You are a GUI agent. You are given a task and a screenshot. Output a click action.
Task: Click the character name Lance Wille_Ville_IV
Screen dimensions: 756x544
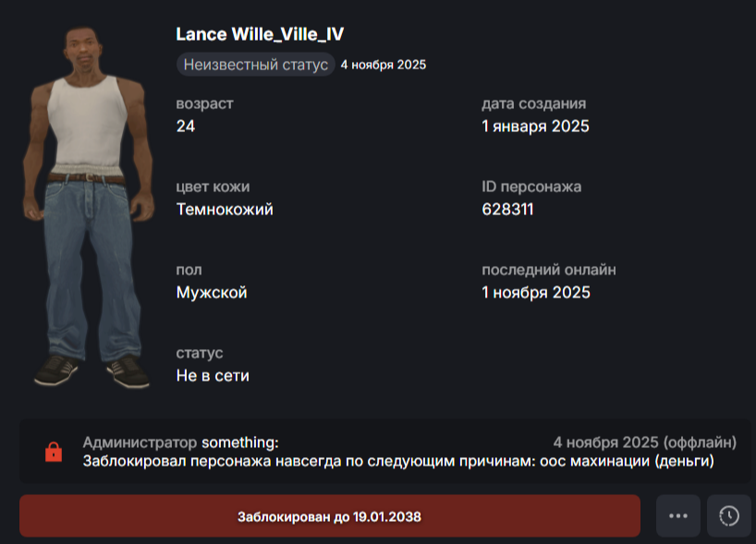pyautogui.click(x=260, y=34)
